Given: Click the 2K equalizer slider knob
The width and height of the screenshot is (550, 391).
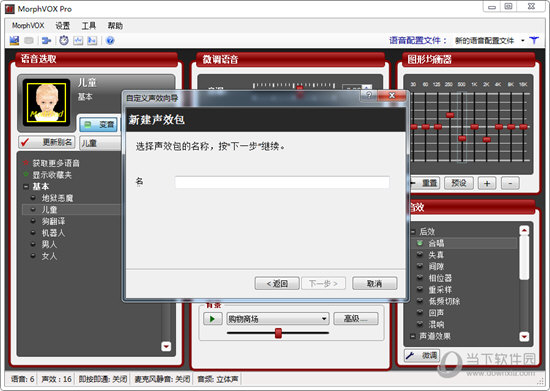Looking at the screenshot, I should click(487, 139).
